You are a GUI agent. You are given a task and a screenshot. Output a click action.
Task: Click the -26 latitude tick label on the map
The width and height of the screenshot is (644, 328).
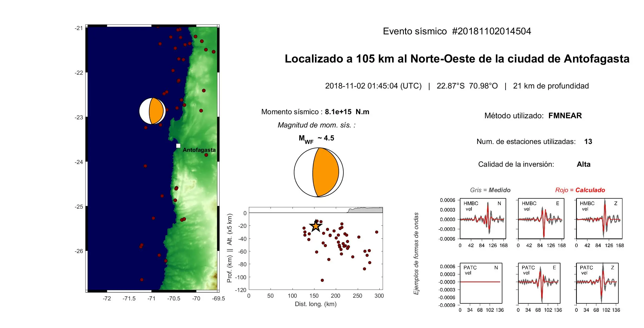tap(79, 251)
